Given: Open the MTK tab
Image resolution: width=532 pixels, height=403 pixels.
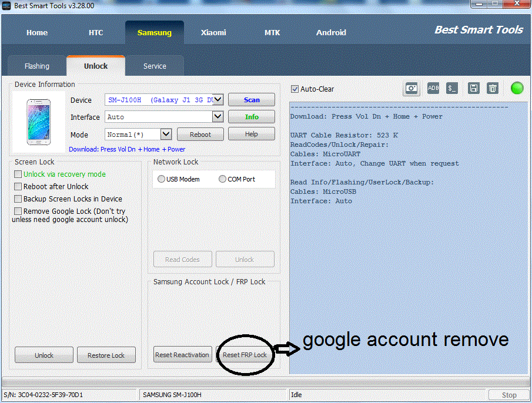Looking at the screenshot, I should tap(272, 32).
